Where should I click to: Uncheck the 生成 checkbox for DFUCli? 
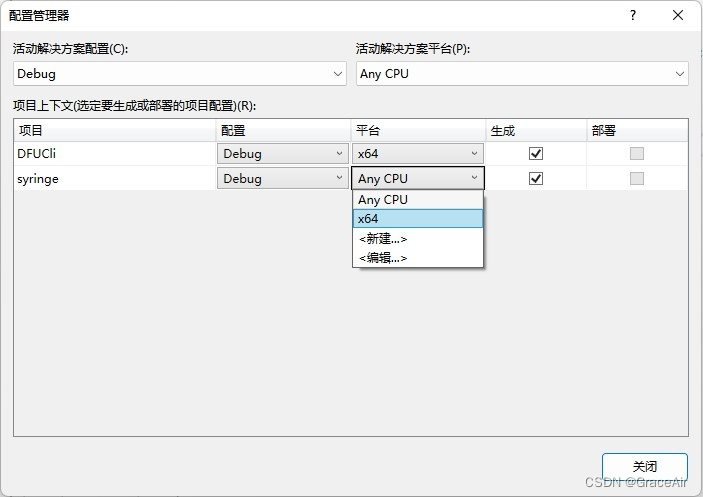pyautogui.click(x=536, y=154)
